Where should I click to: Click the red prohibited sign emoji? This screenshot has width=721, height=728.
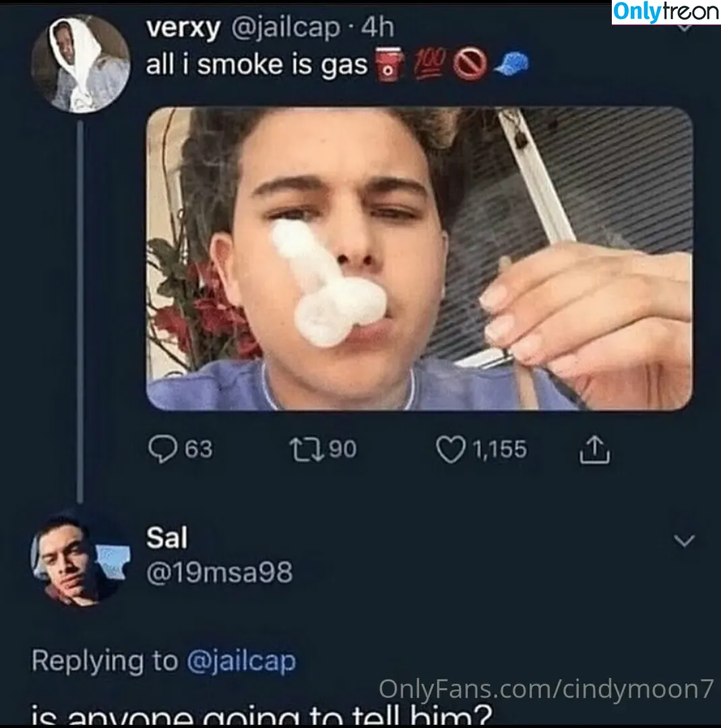point(470,64)
